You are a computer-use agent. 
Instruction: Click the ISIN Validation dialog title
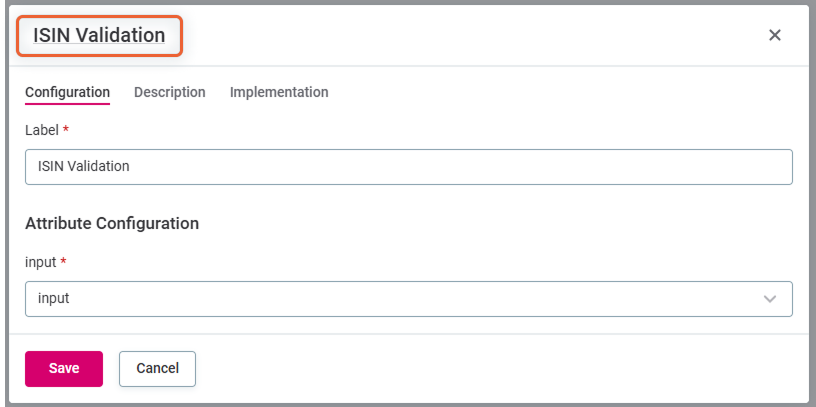tap(99, 35)
